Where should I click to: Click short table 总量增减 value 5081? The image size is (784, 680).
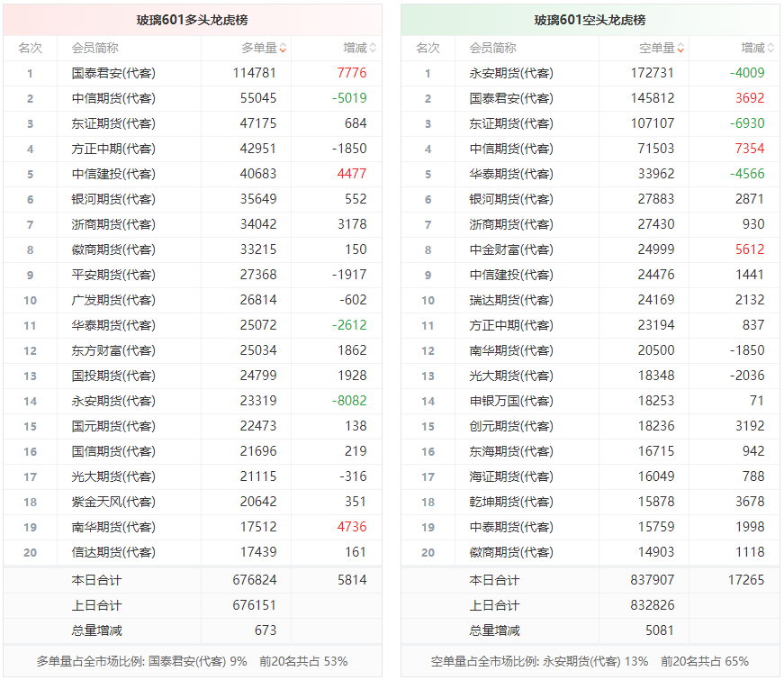coord(660,630)
